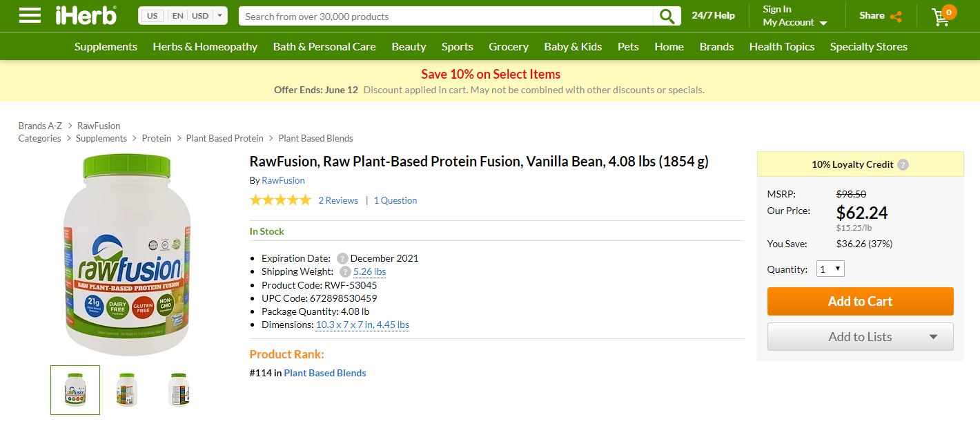Image resolution: width=980 pixels, height=435 pixels.
Task: Expand the Add to Lists dropdown
Action: tap(932, 337)
